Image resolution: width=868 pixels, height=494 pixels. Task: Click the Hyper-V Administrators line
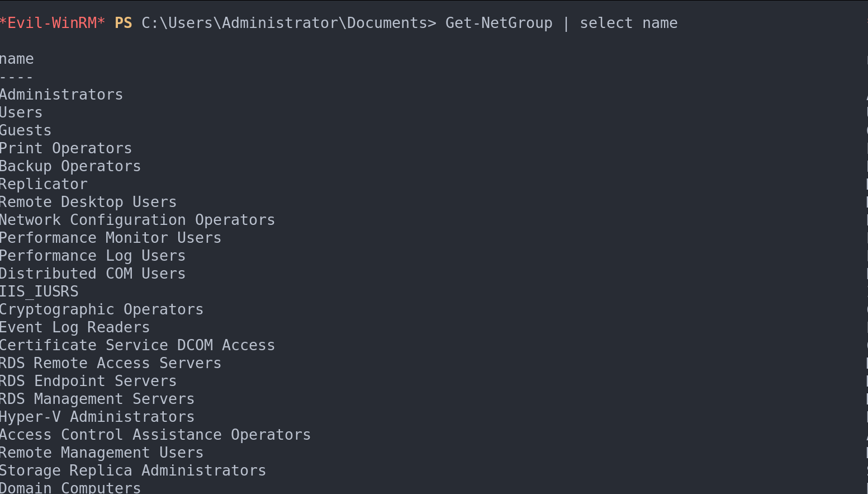[97, 417]
